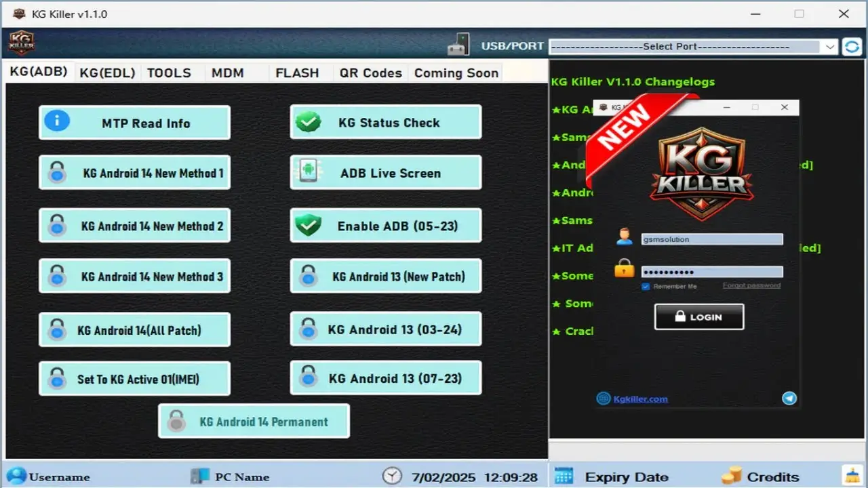
Task: Click the Expiry Date calendar icon
Action: (564, 476)
